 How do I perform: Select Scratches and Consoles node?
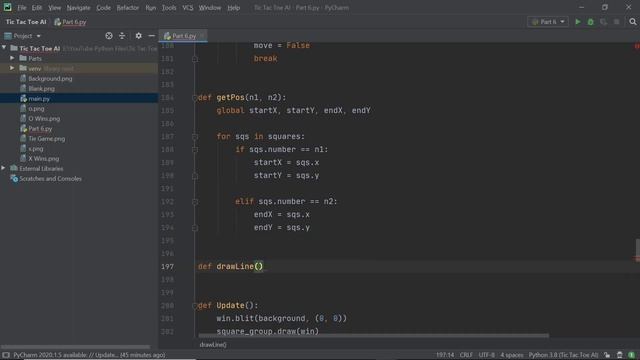(x=50, y=178)
